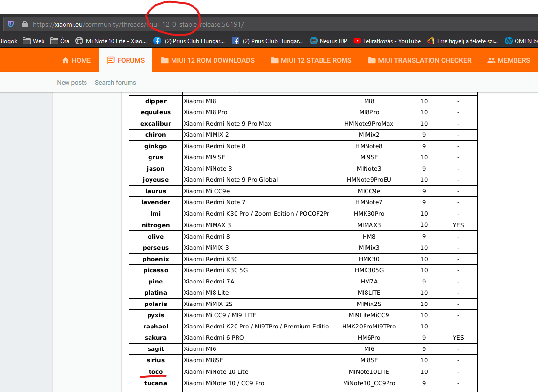The height and width of the screenshot is (392, 538).
Task: Click the HMNote9ProEU ROM name cell
Action: pos(369,180)
